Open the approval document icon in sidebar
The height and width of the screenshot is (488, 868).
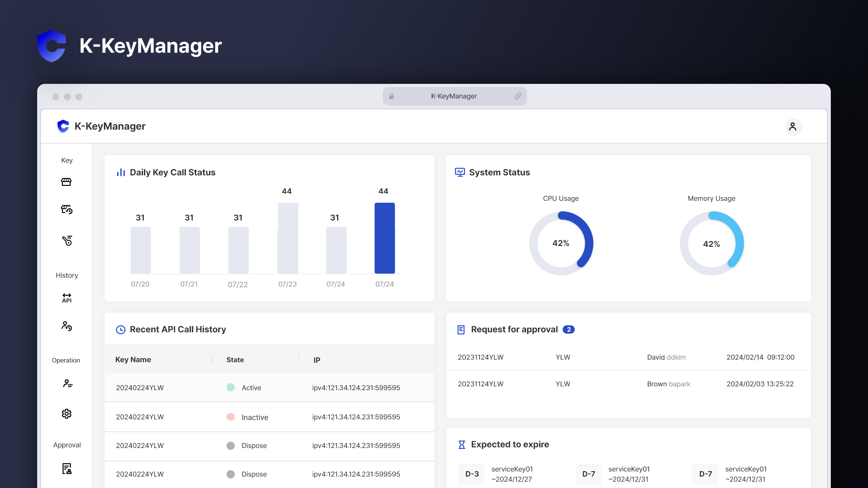click(x=67, y=468)
